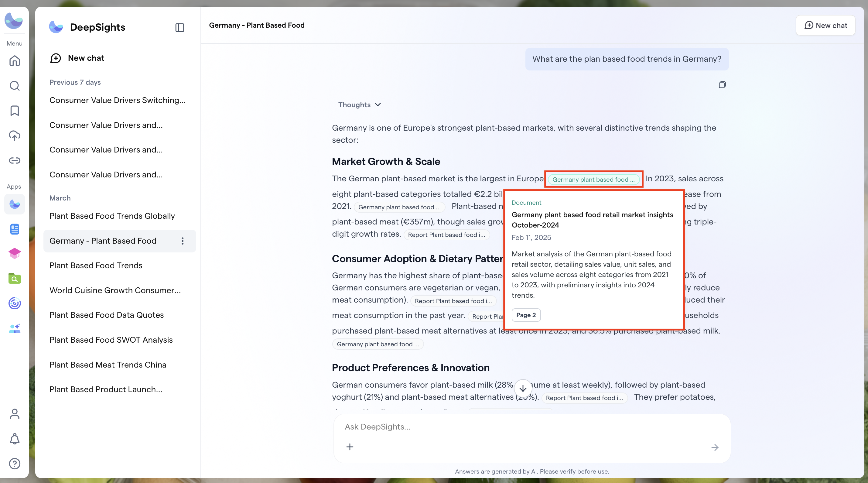868x483 pixels.
Task: Launch the DeepSights assistant app icon
Action: 15,204
